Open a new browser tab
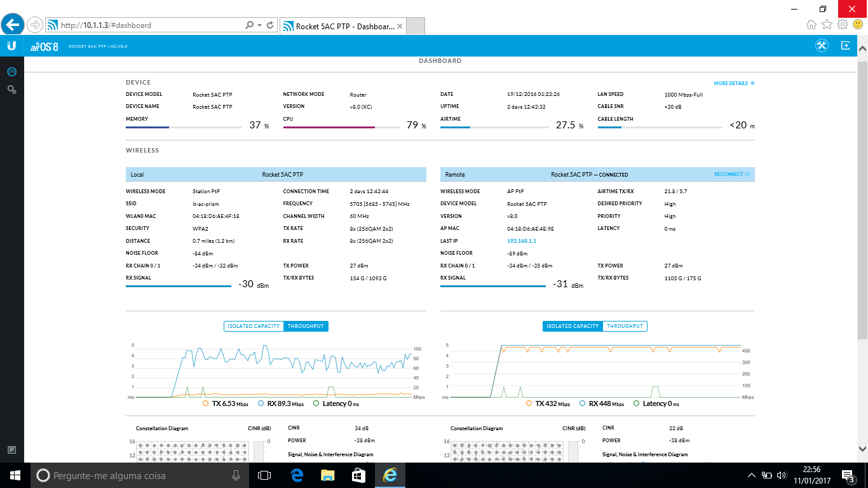868x488 pixels. [x=416, y=26]
